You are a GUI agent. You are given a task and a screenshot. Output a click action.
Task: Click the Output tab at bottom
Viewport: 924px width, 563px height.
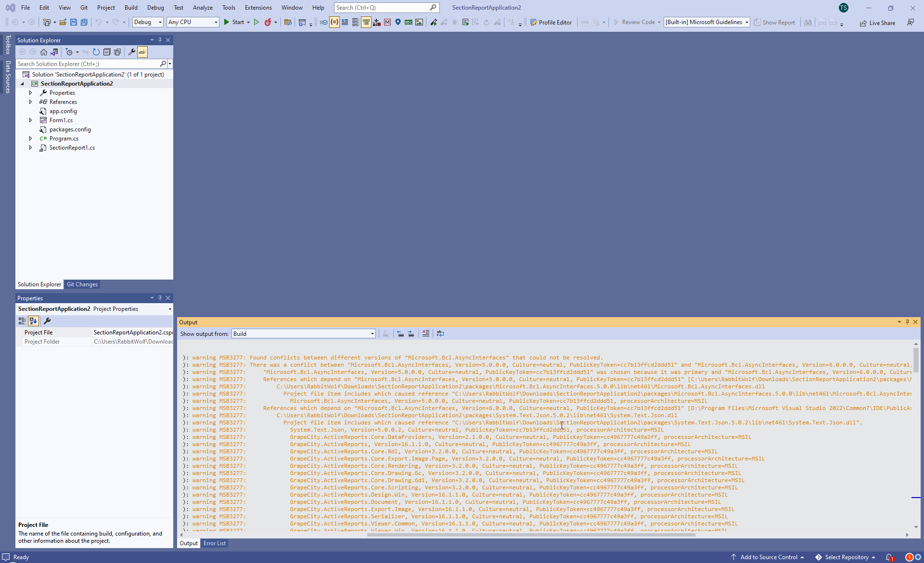click(x=189, y=543)
